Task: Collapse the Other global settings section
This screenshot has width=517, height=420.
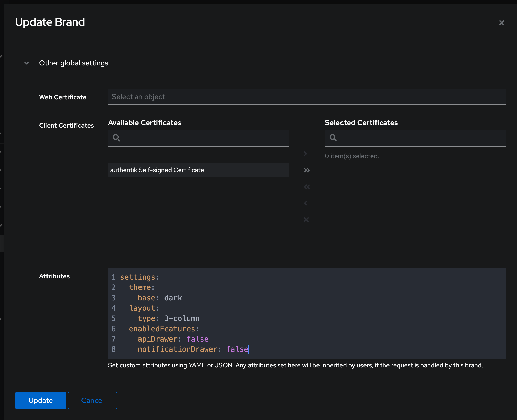Action: [26, 63]
